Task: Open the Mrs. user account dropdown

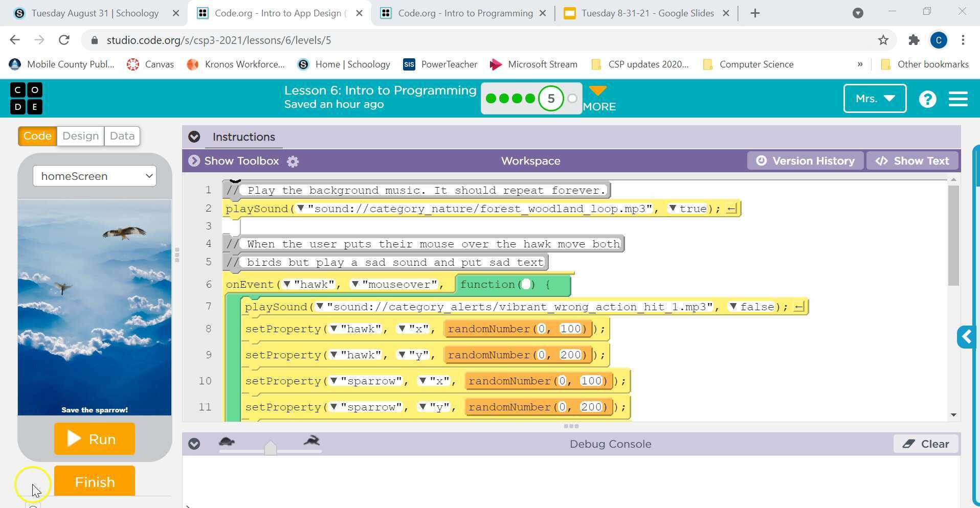Action: coord(874,99)
